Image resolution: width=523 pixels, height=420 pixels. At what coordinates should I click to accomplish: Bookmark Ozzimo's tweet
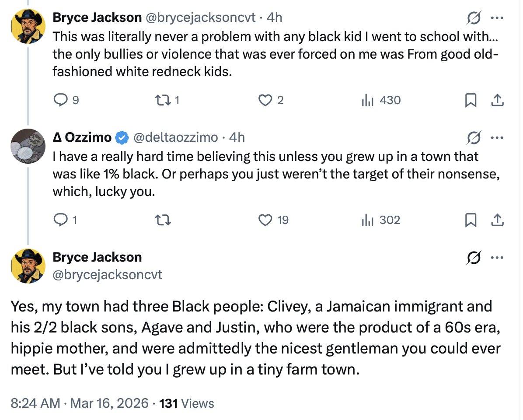pyautogui.click(x=470, y=220)
